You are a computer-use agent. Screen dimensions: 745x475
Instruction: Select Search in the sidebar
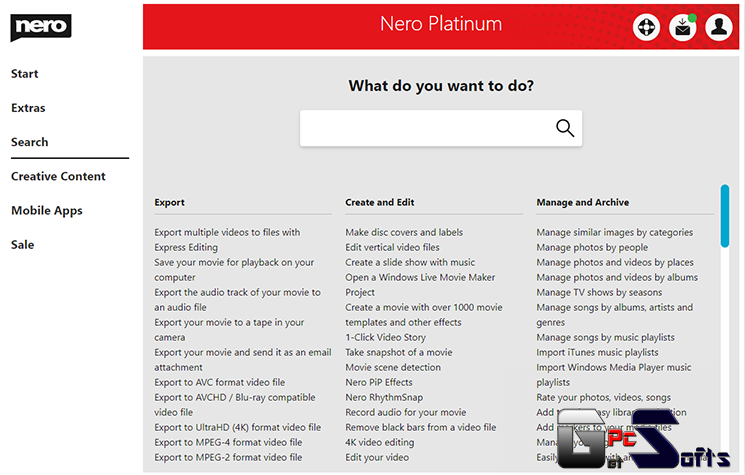pyautogui.click(x=29, y=142)
